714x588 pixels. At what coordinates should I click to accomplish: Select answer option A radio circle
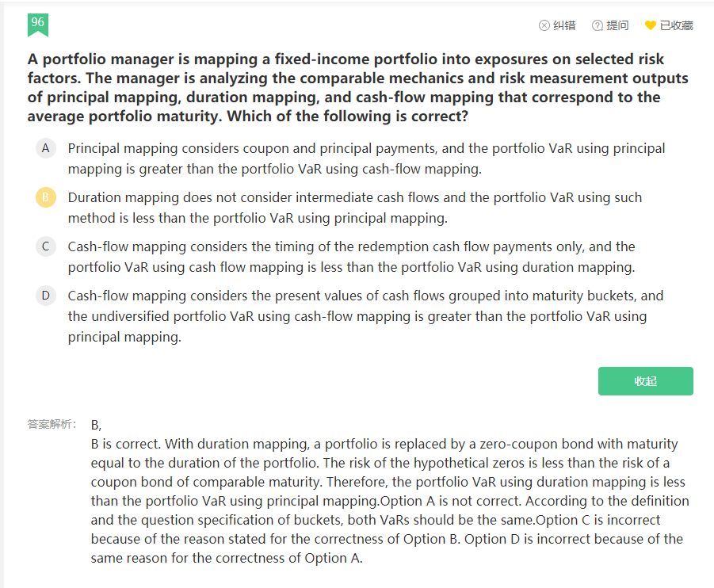[x=45, y=148]
